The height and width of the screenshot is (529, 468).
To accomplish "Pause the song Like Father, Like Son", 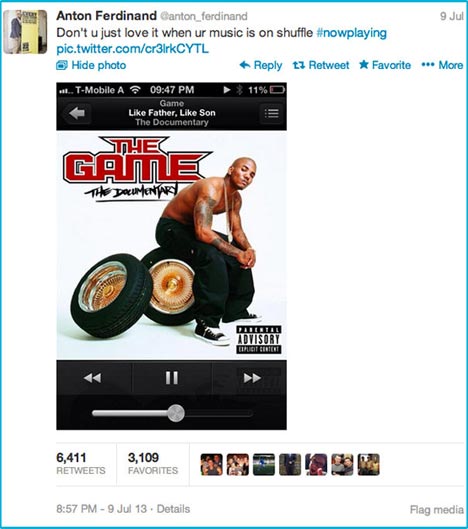I will tap(172, 378).
